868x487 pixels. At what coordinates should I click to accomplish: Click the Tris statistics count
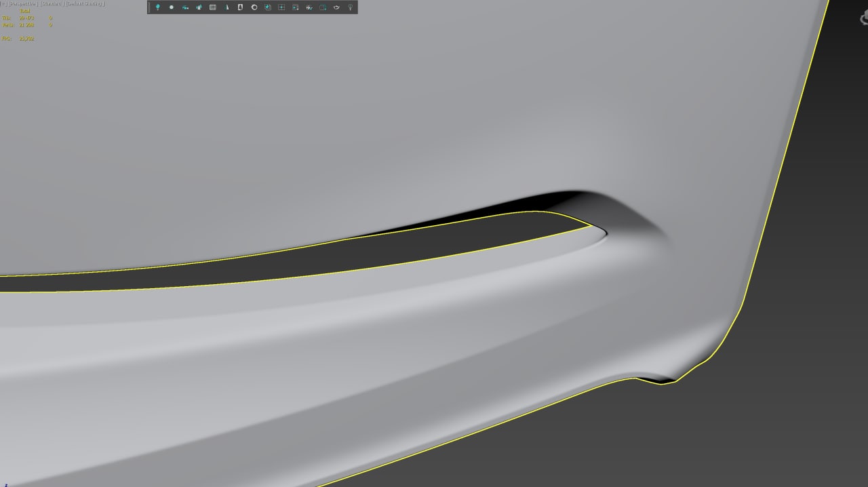point(26,18)
